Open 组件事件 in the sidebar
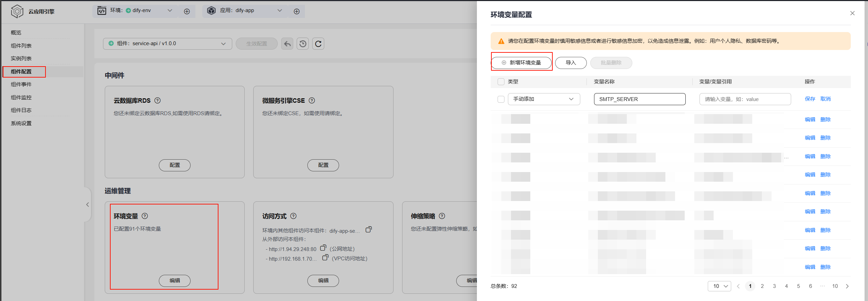 click(x=21, y=84)
